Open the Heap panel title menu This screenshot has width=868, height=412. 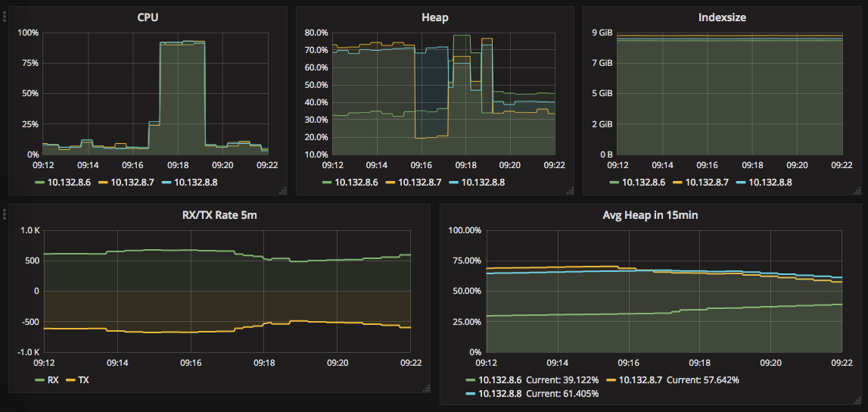[434, 17]
